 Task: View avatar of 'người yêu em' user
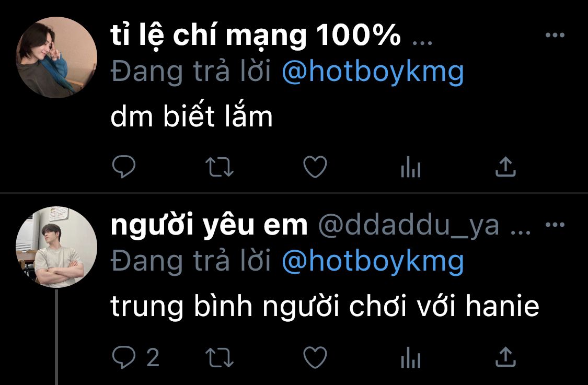[56, 247]
